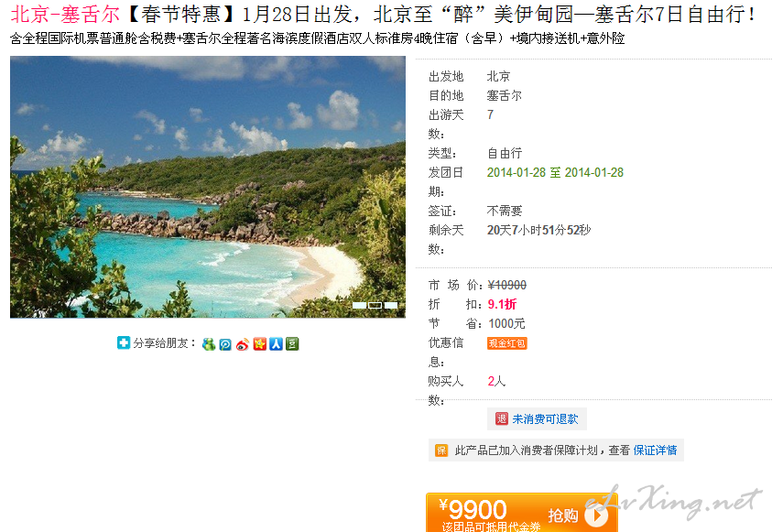The height and width of the screenshot is (532, 772).
Task: Click the play arrow on 抢购 button
Action: tap(597, 516)
